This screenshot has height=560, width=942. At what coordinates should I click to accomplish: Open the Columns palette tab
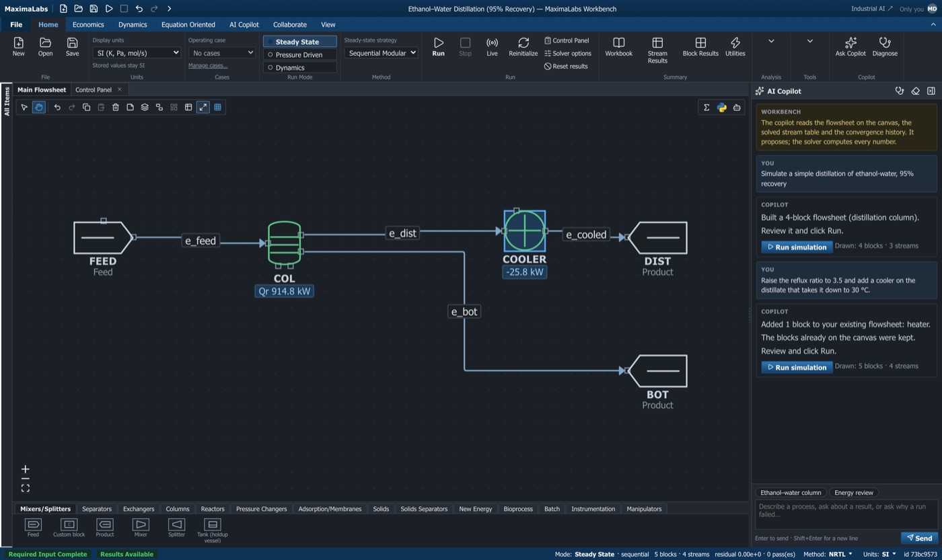(178, 509)
